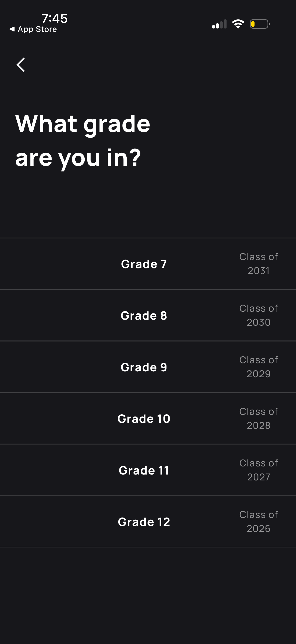Choose the Class of 2028 label
The image size is (296, 644).
point(258,419)
